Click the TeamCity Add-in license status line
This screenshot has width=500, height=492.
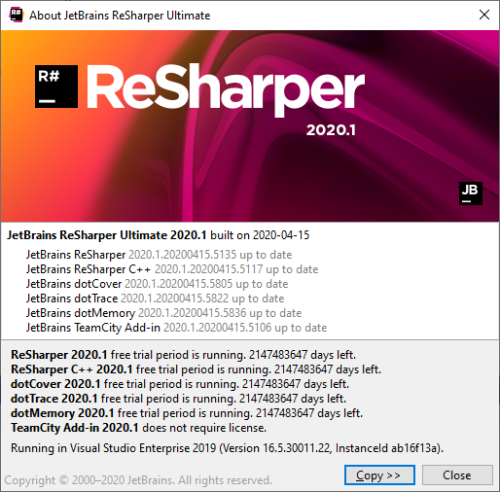tap(139, 428)
